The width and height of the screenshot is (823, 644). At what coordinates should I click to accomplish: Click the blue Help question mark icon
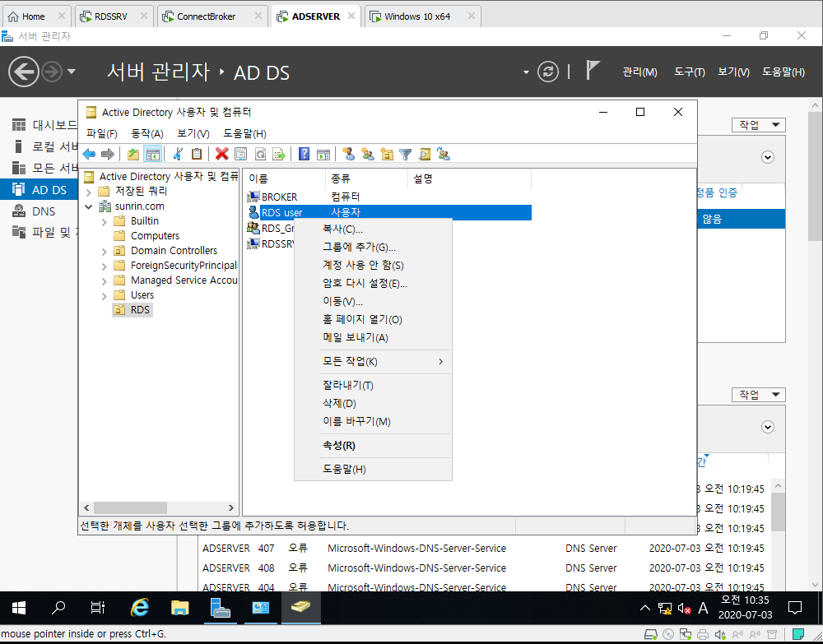pos(304,154)
